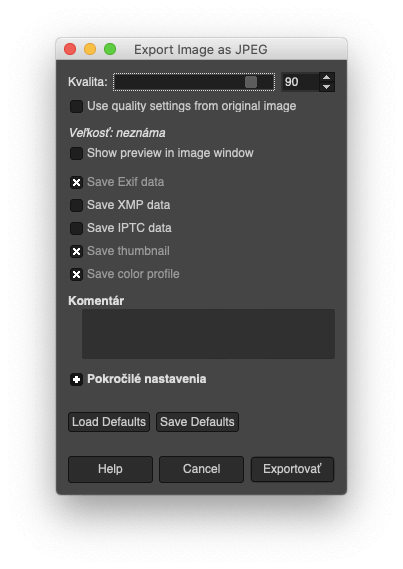Click inside the Komentár text area

(x=208, y=334)
